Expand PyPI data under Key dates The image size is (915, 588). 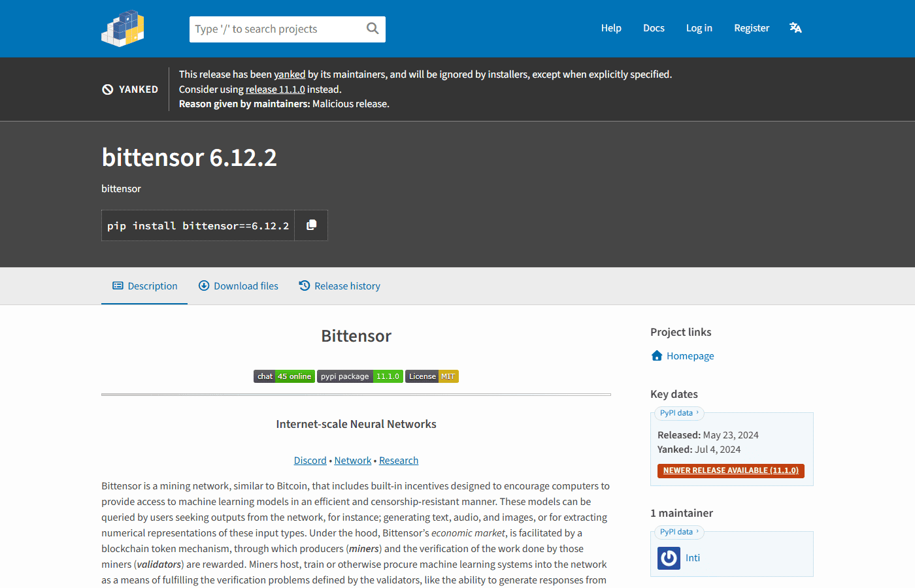[679, 413]
